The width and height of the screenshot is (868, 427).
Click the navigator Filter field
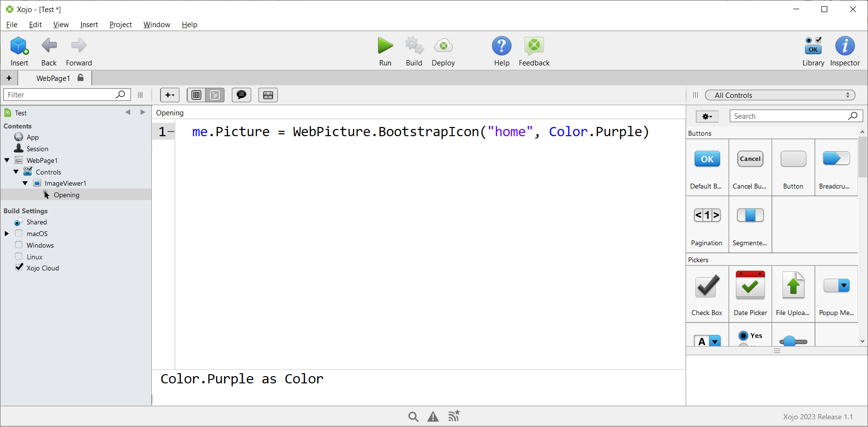[x=67, y=95]
